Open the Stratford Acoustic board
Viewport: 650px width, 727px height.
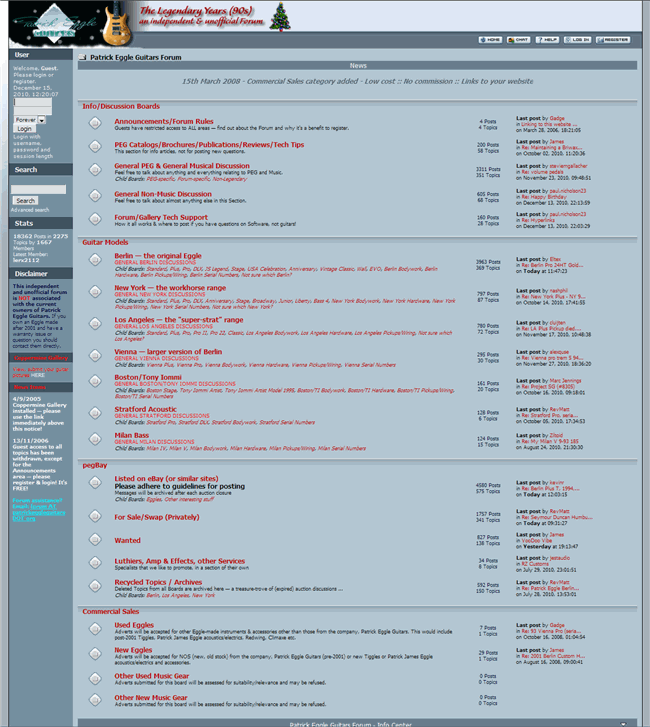(146, 409)
